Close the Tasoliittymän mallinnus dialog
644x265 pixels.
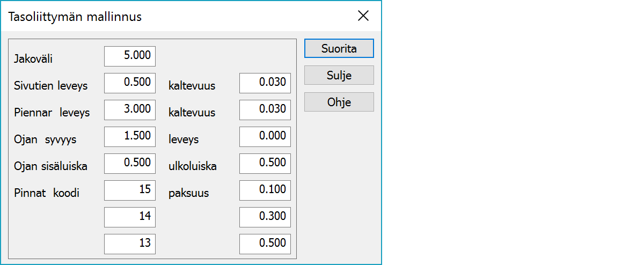coord(363,16)
